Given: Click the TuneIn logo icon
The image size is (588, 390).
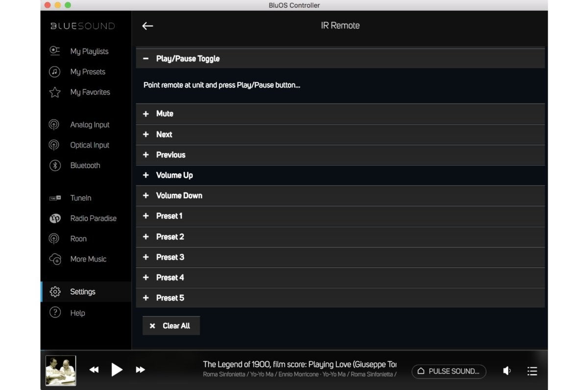Looking at the screenshot, I should point(55,198).
